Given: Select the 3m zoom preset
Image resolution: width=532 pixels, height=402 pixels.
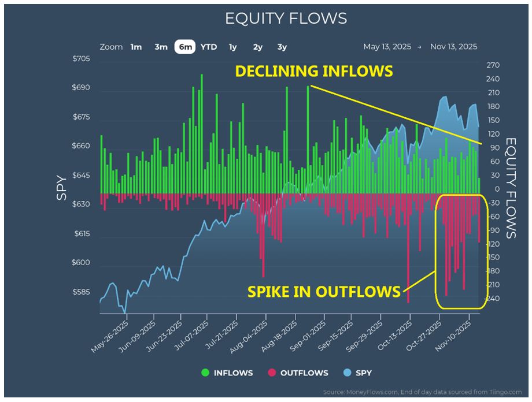Looking at the screenshot, I should 161,47.
